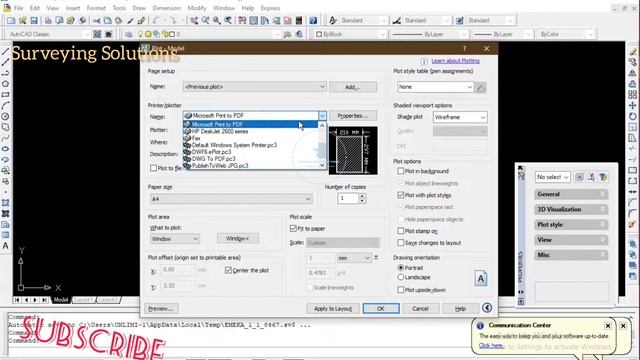Viewport: 640px width, 360px height.
Task: Open the plot style table None dropdown
Action: 435,87
